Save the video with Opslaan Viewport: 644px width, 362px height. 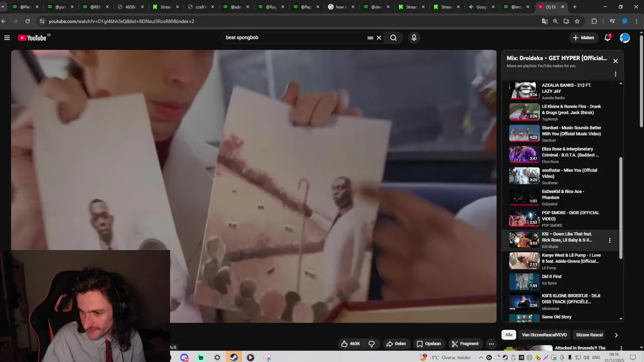coord(429,344)
